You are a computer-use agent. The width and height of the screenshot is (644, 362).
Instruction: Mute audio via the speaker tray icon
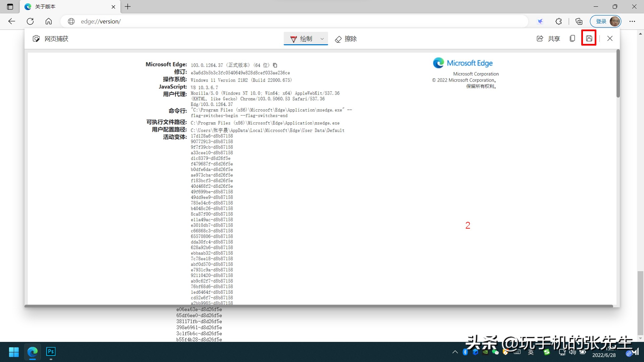[573, 352]
